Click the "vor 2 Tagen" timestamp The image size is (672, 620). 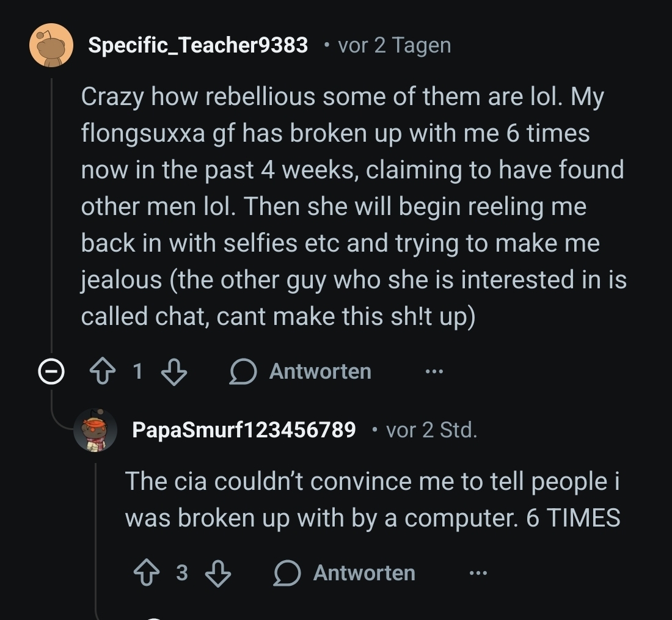(395, 45)
